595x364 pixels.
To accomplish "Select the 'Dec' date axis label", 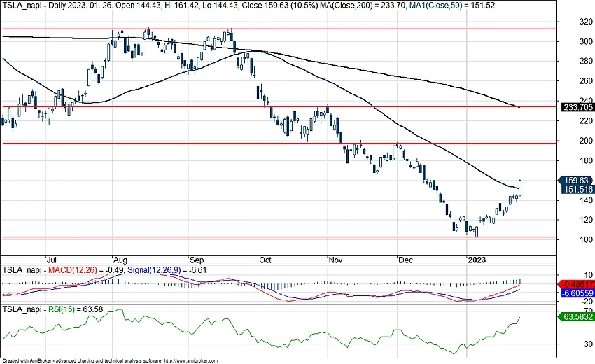I will (x=405, y=260).
